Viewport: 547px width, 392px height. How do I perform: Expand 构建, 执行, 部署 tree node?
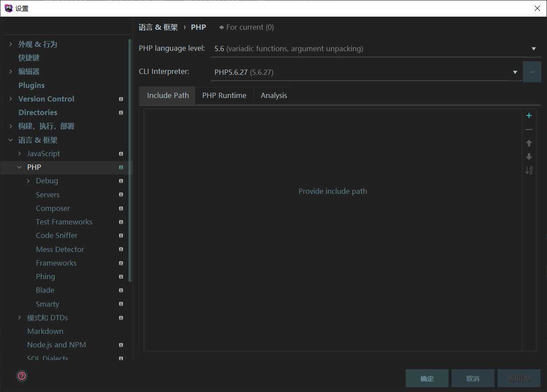click(x=11, y=126)
